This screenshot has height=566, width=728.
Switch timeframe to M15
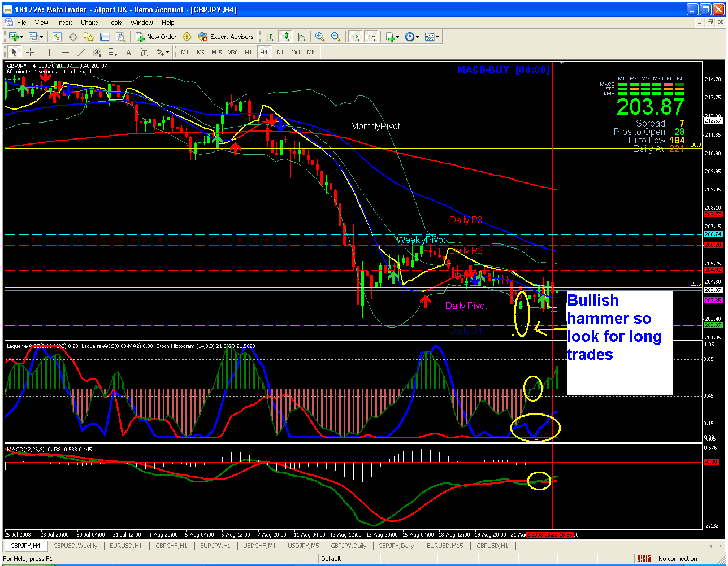216,52
